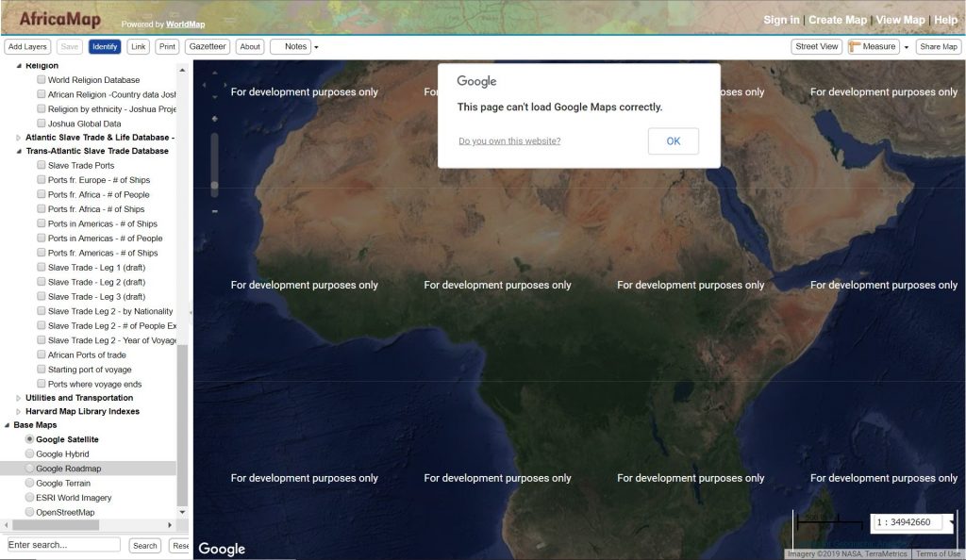This screenshot has height=560, width=966.
Task: Click the zoom slider handle on the map
Action: (x=214, y=185)
